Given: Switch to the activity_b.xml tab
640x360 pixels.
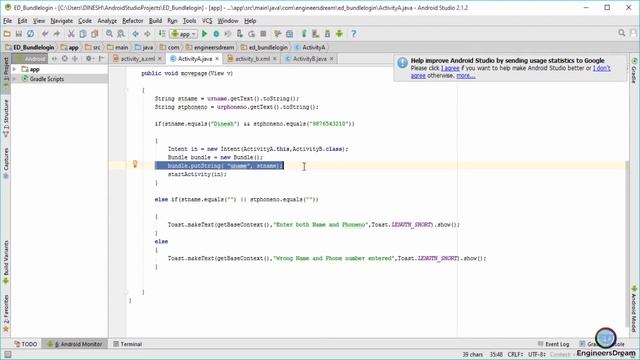Looking at the screenshot, I should 252,59.
